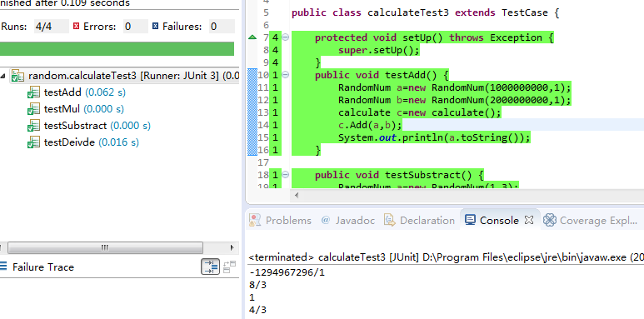
Task: Click console output line 8/3
Action: coord(258,285)
